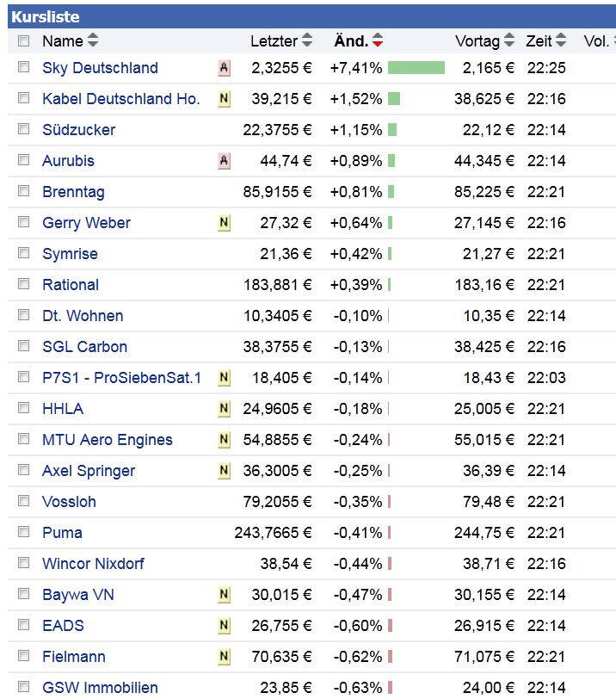Open the Brenntag stock link
The width and height of the screenshot is (616, 699).
(x=73, y=192)
